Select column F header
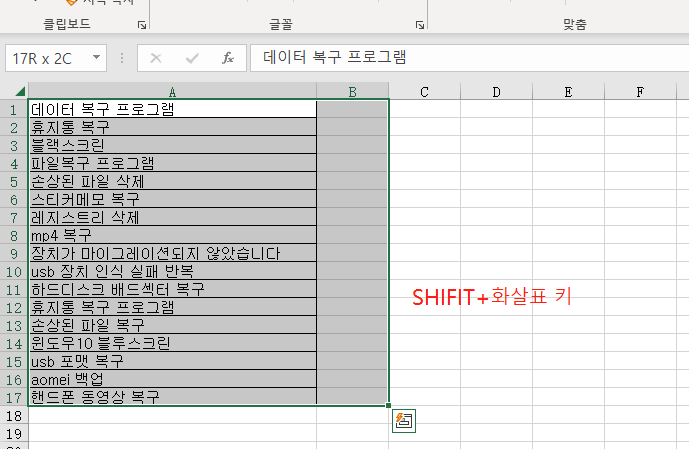This screenshot has height=449, width=689. [x=640, y=92]
